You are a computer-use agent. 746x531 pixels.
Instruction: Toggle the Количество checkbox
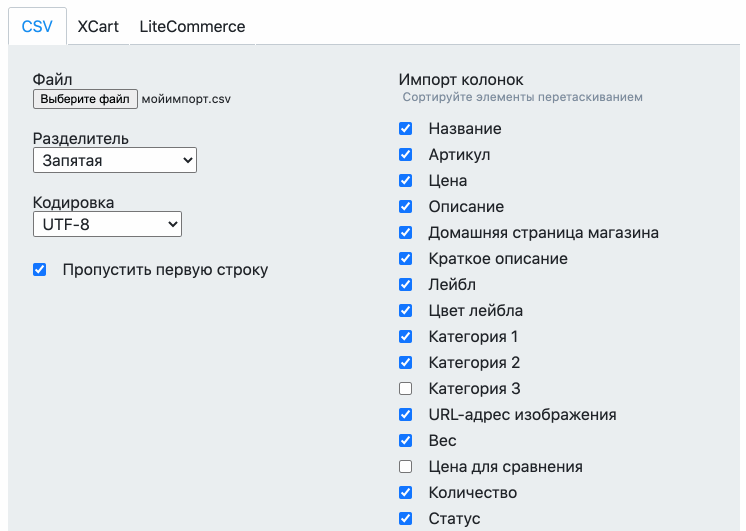(405, 492)
